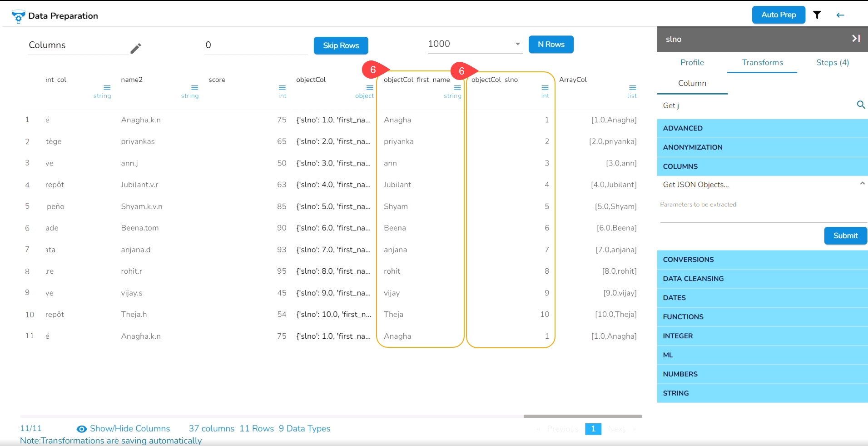Select the cell 'rohit.r'

tap(132, 271)
